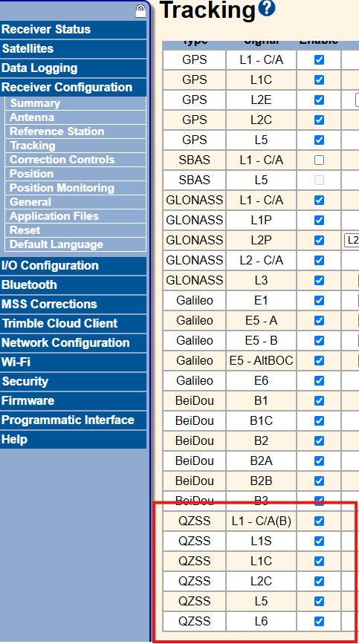
Task: Uncheck the BeiDou B2A checkbox
Action: pos(319,461)
